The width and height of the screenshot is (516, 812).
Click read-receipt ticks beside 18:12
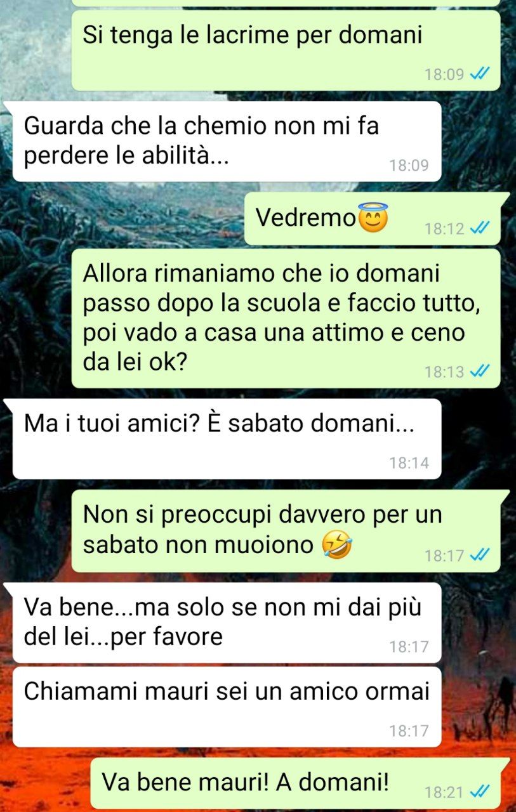point(479,228)
